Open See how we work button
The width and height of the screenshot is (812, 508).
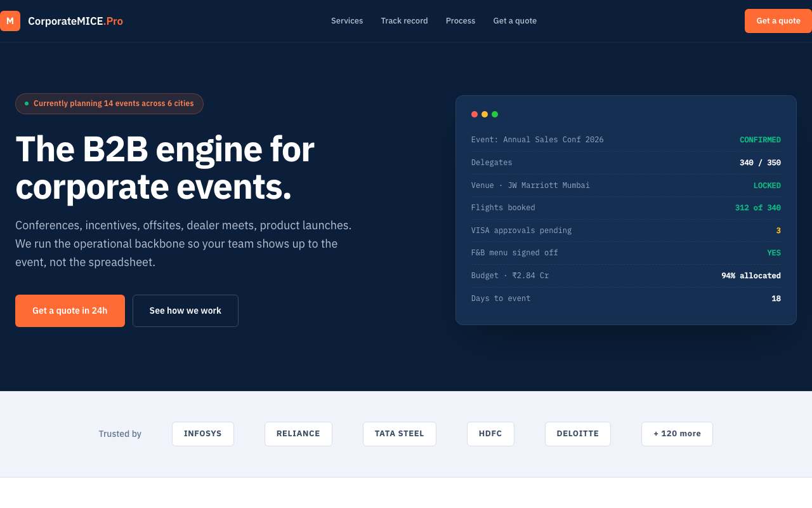185,311
